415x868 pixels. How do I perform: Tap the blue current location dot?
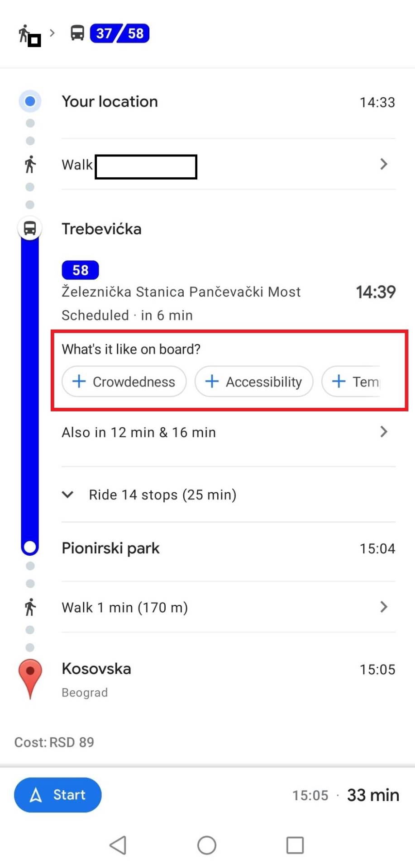[x=30, y=101]
